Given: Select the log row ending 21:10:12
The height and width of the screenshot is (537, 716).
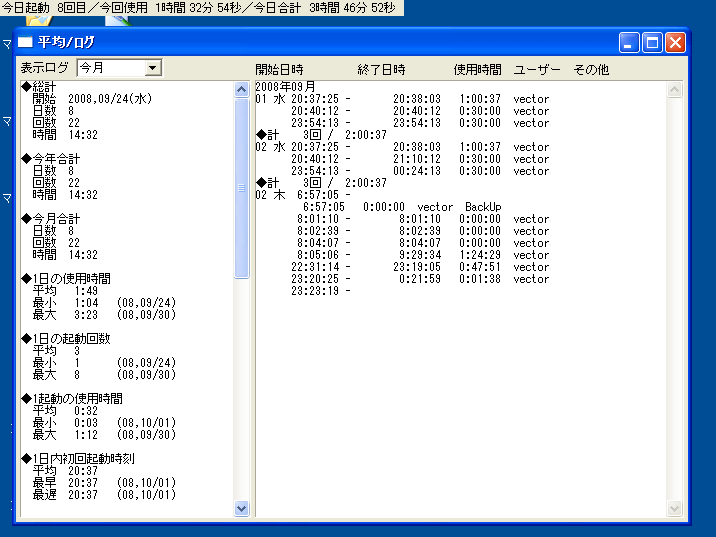Looking at the screenshot, I should click(420, 158).
